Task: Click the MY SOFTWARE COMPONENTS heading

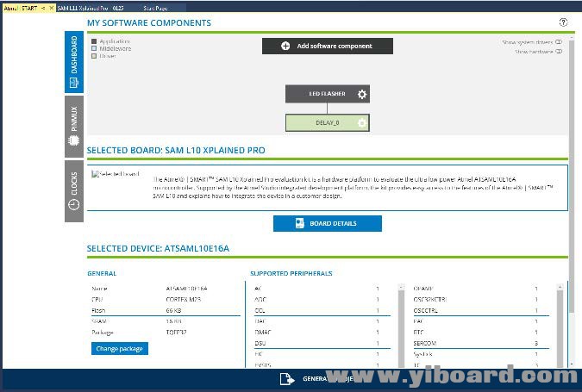Action: tap(149, 23)
